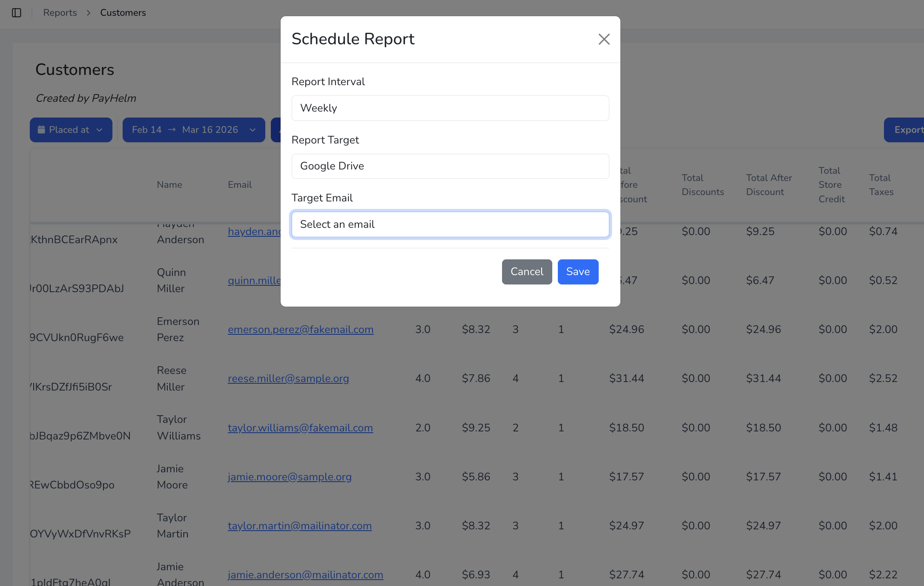This screenshot has height=586, width=924.
Task: Click the $6.47 total after discount value
Action: click(x=760, y=280)
